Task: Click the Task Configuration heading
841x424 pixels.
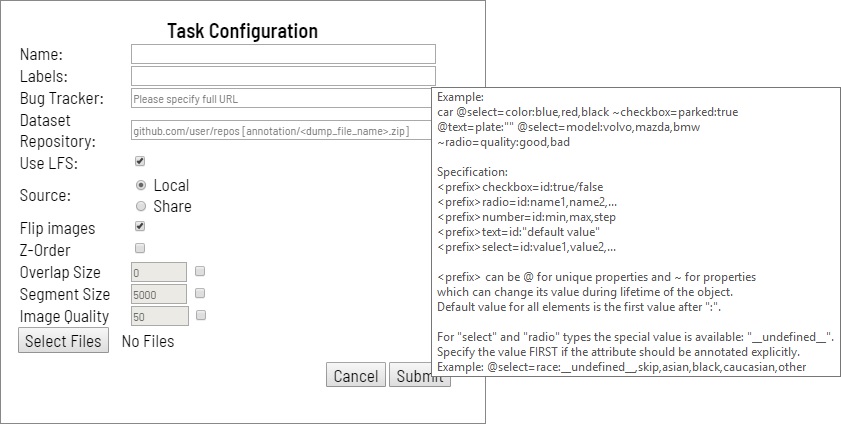Action: pyautogui.click(x=242, y=31)
